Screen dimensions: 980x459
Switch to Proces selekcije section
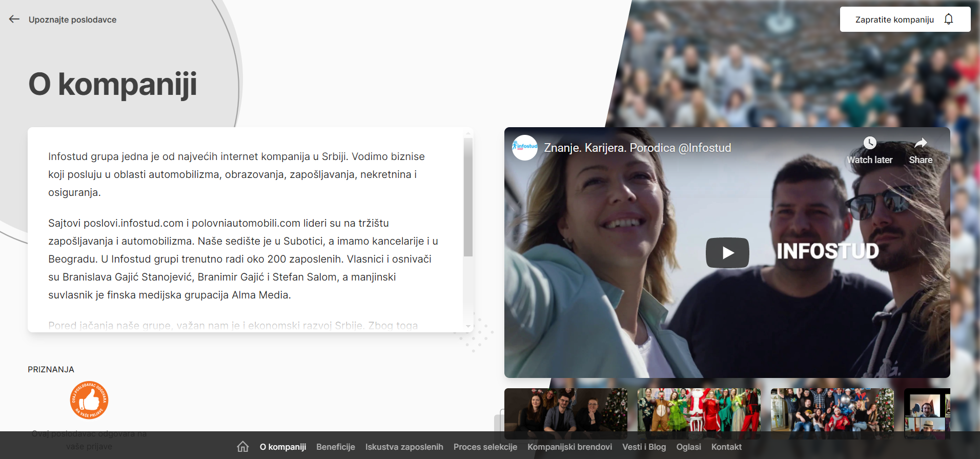[x=485, y=447]
